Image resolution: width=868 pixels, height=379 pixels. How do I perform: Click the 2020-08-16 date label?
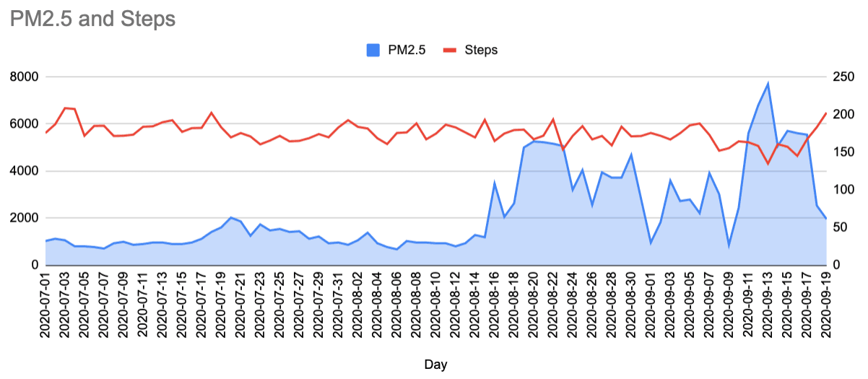click(494, 307)
